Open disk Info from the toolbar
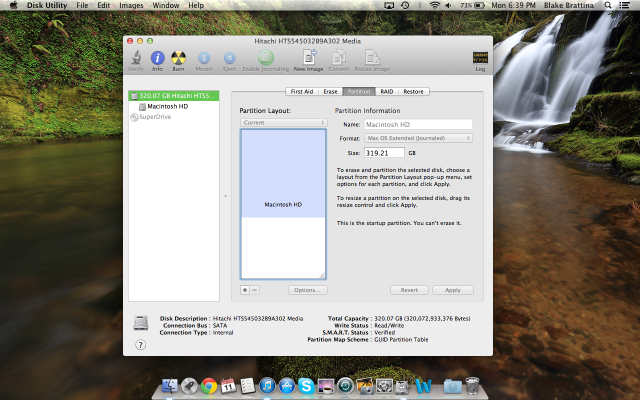Viewport: 640px width, 400px height. [x=158, y=58]
